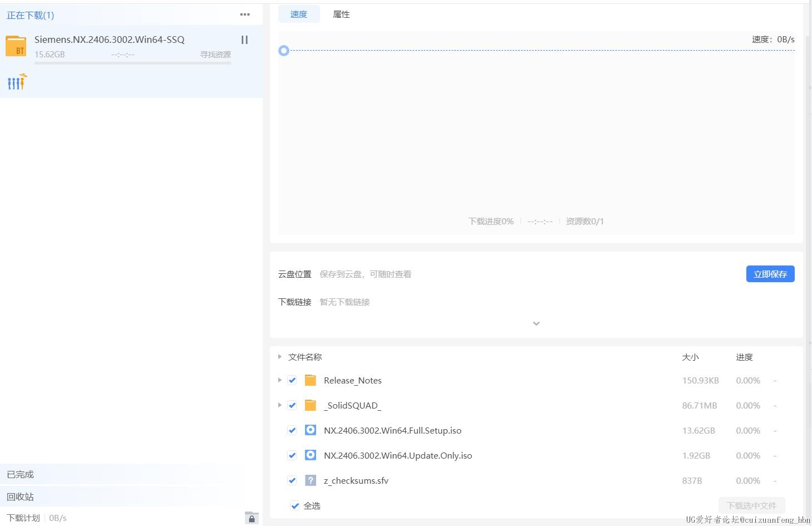812x526 pixels.
Task: Switch to the 速度 tab
Action: [299, 14]
